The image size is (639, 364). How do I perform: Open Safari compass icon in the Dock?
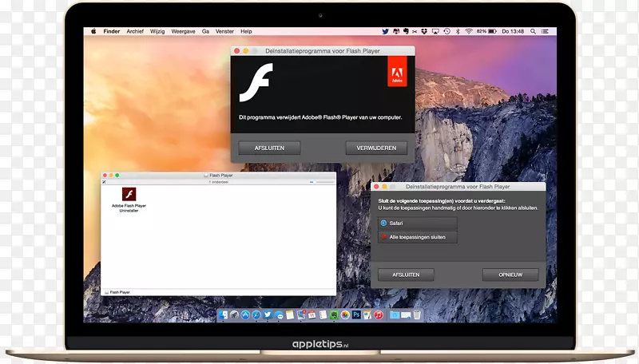[256, 315]
